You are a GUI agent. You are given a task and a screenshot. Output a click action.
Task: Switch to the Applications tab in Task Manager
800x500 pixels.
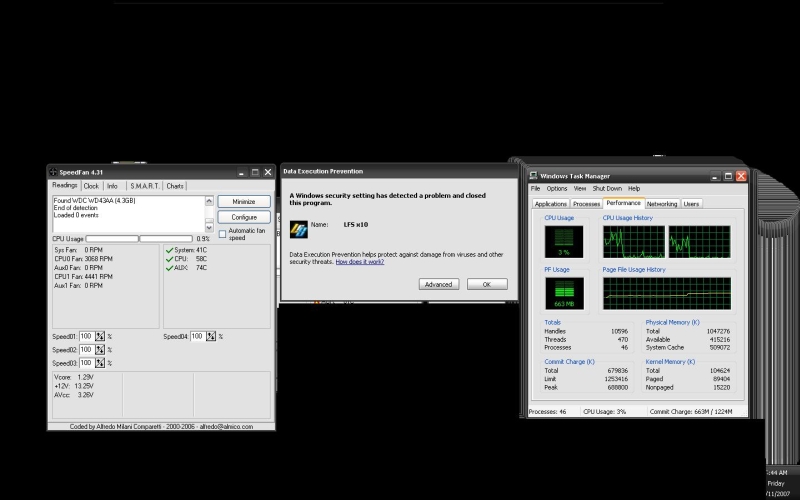[x=551, y=204]
